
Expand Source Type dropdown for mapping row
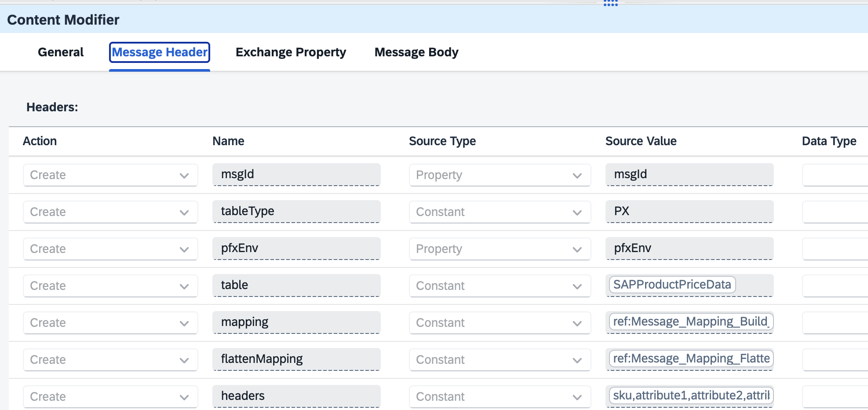(500, 323)
